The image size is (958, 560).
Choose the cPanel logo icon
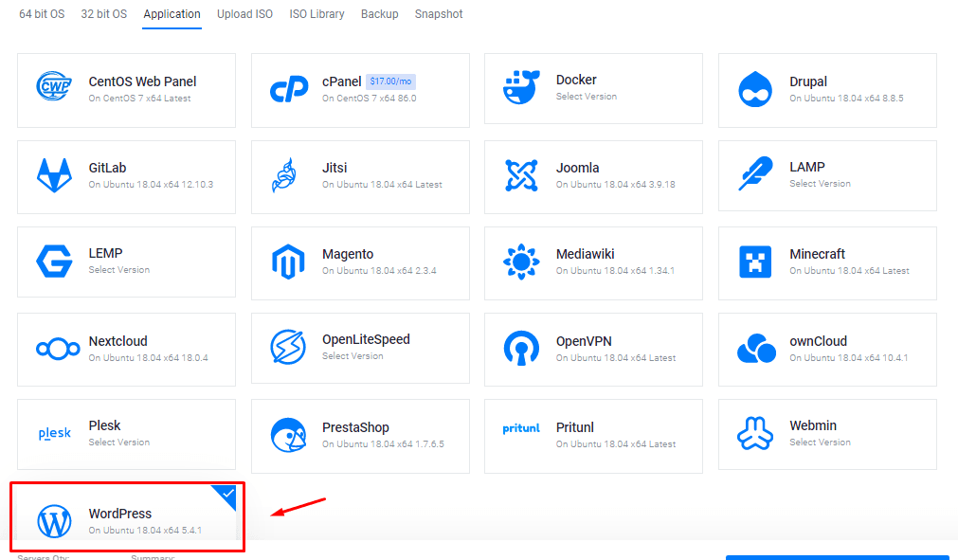[x=289, y=89]
